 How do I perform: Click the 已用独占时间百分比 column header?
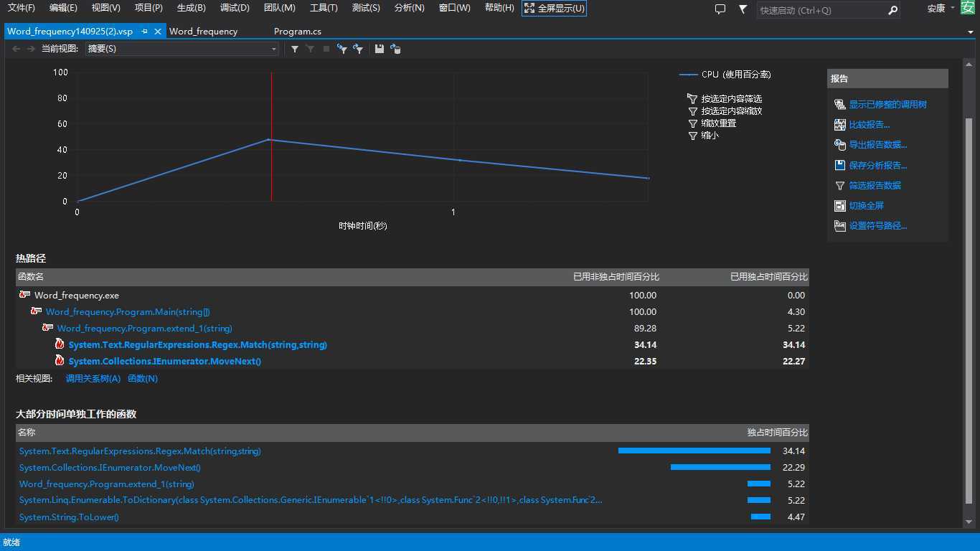point(769,277)
